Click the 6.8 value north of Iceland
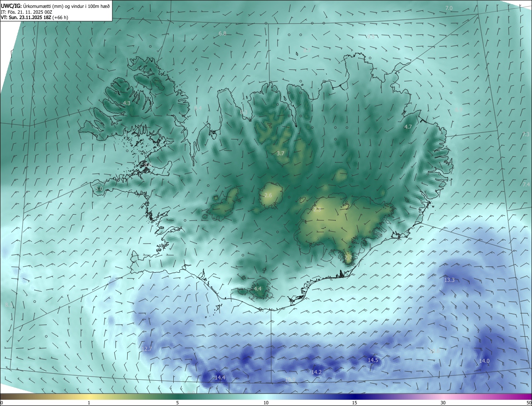Viewport: 532px width, 406px height. [222, 33]
